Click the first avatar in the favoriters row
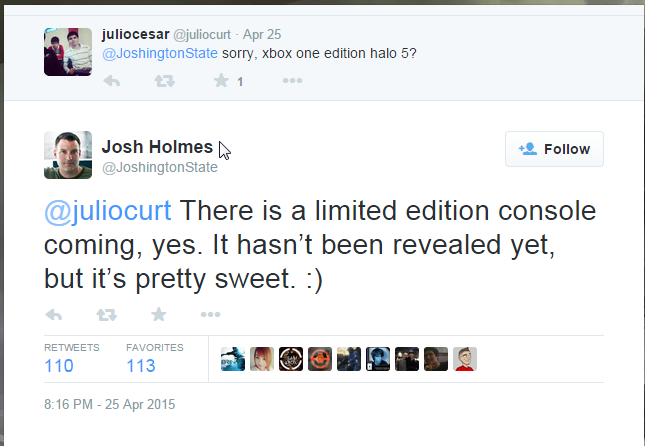Image resolution: width=645 pixels, height=446 pixels. pos(234,359)
